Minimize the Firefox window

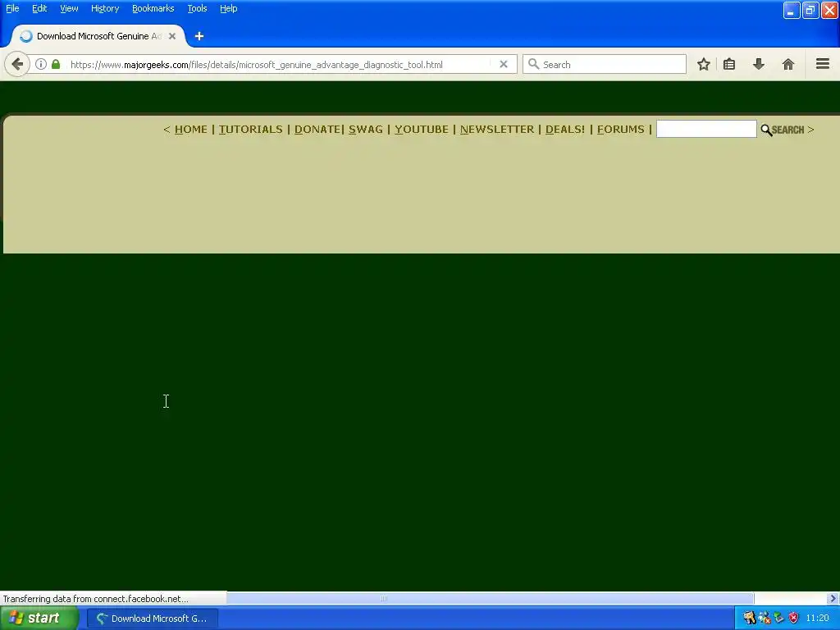pos(792,10)
